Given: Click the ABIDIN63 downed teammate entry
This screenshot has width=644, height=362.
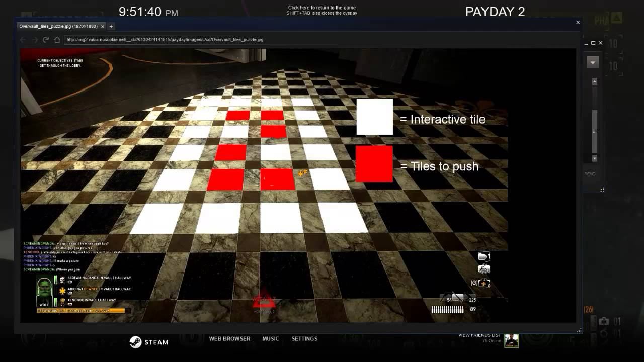Looking at the screenshot, I should [100, 289].
